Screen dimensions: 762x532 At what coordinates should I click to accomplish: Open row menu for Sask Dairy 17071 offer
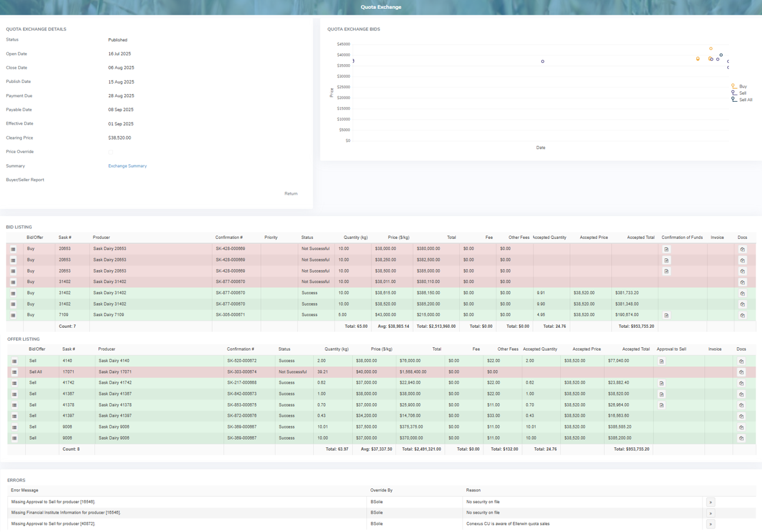[x=14, y=373]
